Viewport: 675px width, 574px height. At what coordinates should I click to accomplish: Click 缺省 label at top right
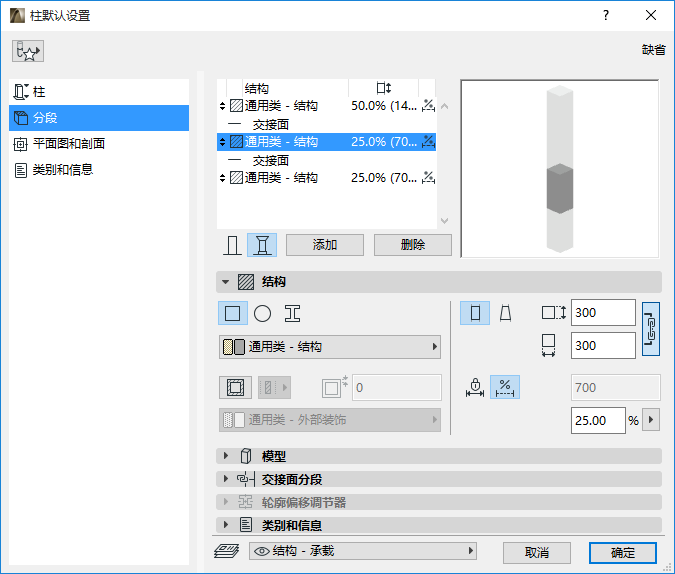pos(653,50)
